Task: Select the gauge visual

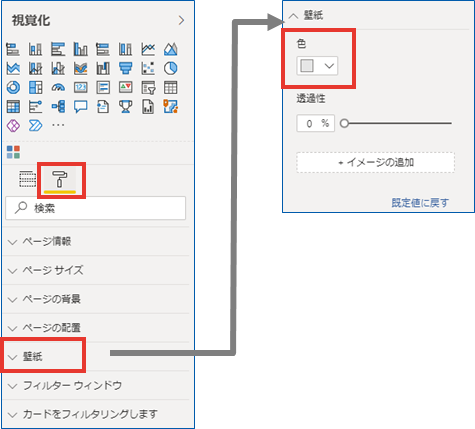Action: (58, 88)
